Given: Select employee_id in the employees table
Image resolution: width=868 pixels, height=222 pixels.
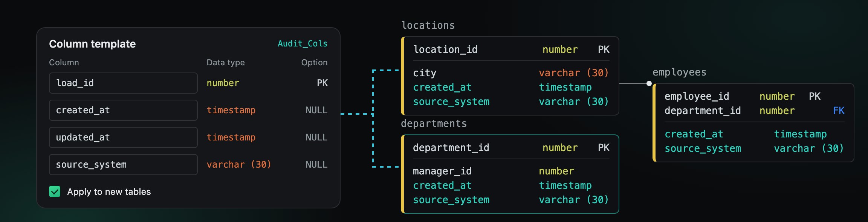Looking at the screenshot, I should coord(697,96).
